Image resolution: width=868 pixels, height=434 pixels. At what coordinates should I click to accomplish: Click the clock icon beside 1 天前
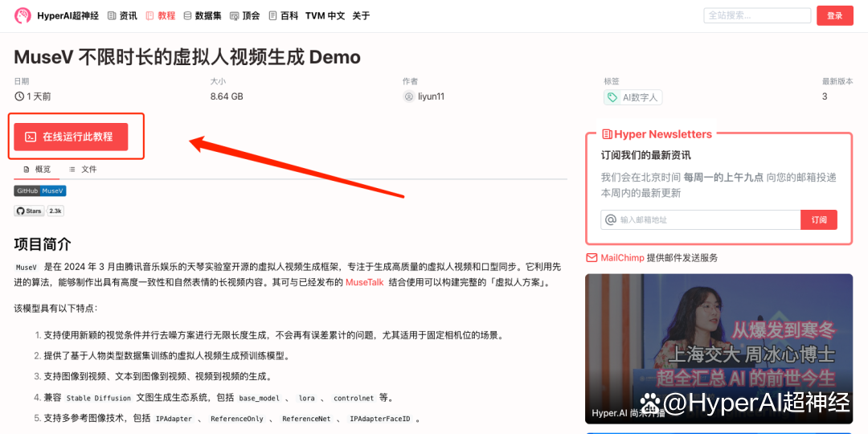click(19, 96)
